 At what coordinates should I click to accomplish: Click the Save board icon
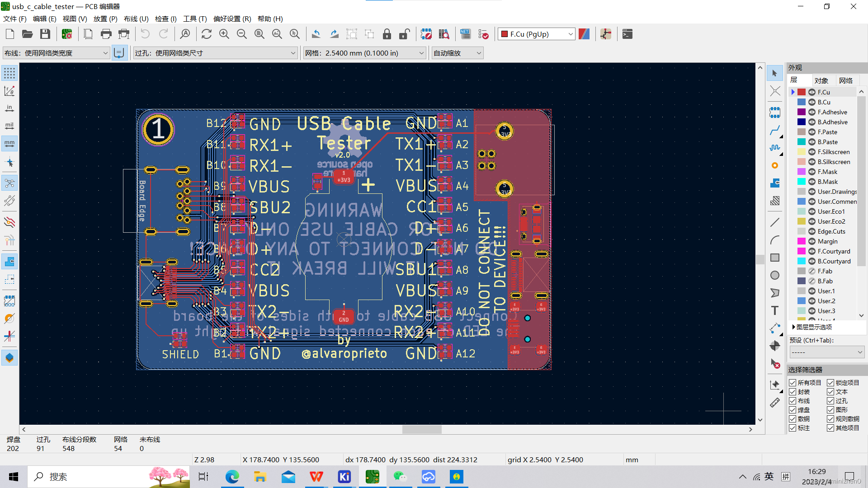tap(45, 34)
